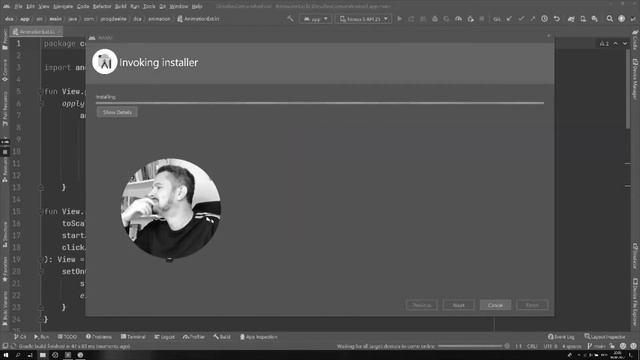Open File Explorer from the taskbar
This screenshot has width=640, height=360.
click(42, 355)
